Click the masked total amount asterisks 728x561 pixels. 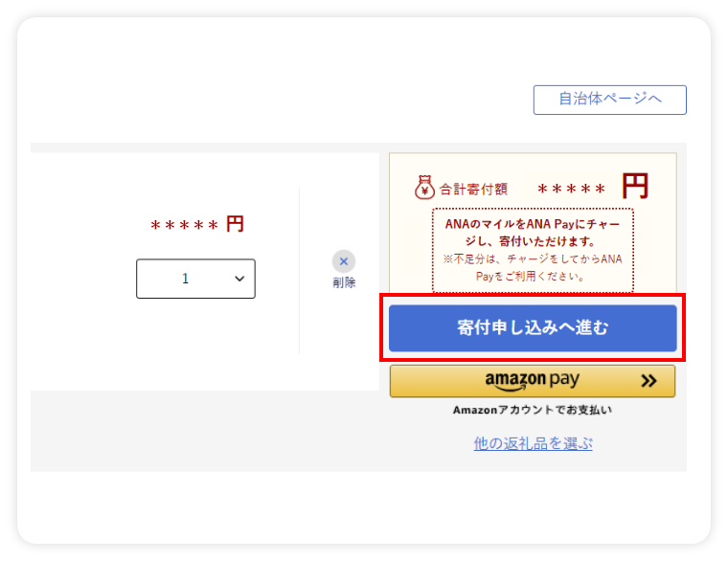571,190
